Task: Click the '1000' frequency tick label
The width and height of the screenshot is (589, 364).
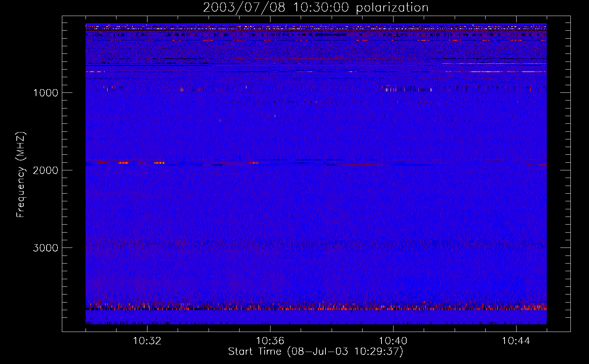Action: click(46, 93)
